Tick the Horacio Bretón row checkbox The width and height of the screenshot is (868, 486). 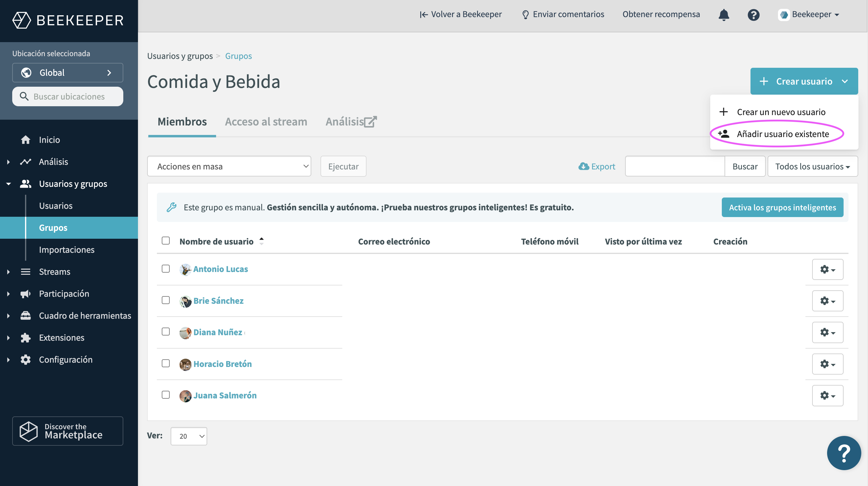[165, 363]
